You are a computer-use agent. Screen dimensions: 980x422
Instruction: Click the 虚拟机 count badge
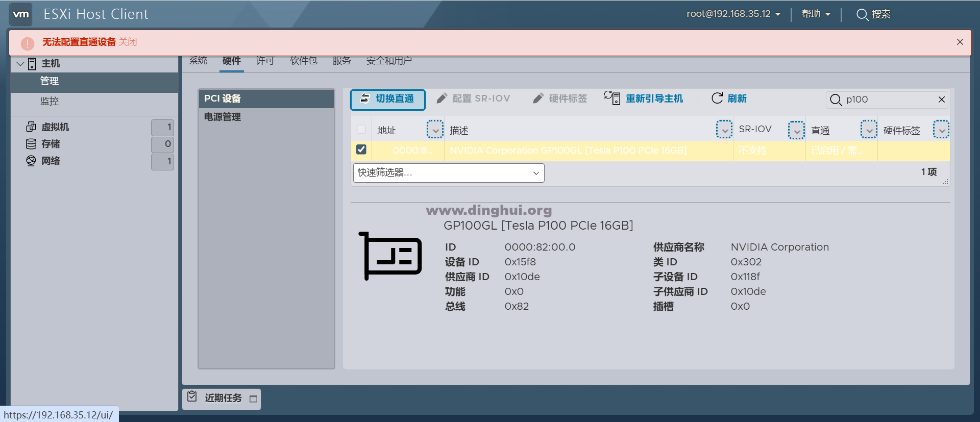point(162,127)
